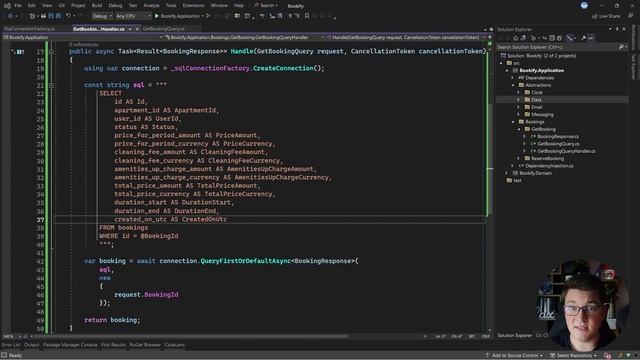Open the Debug menu
The image size is (640, 360).
tap(115, 6)
